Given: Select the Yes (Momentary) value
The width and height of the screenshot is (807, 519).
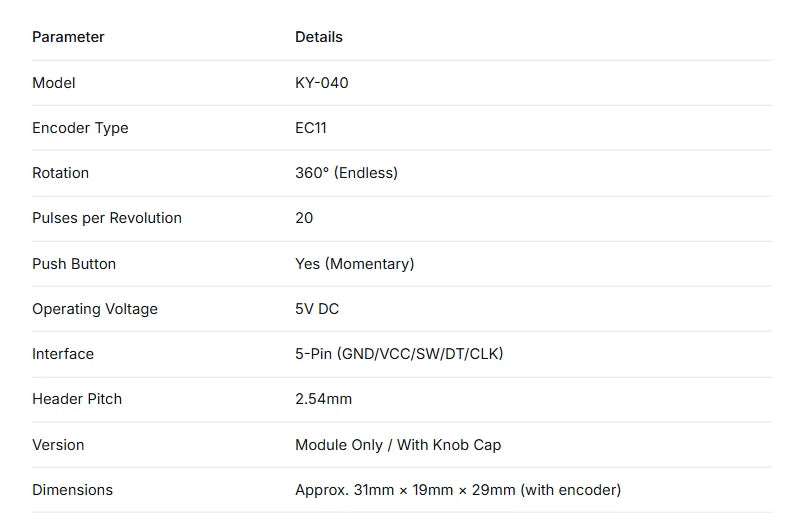Looking at the screenshot, I should (x=355, y=264).
